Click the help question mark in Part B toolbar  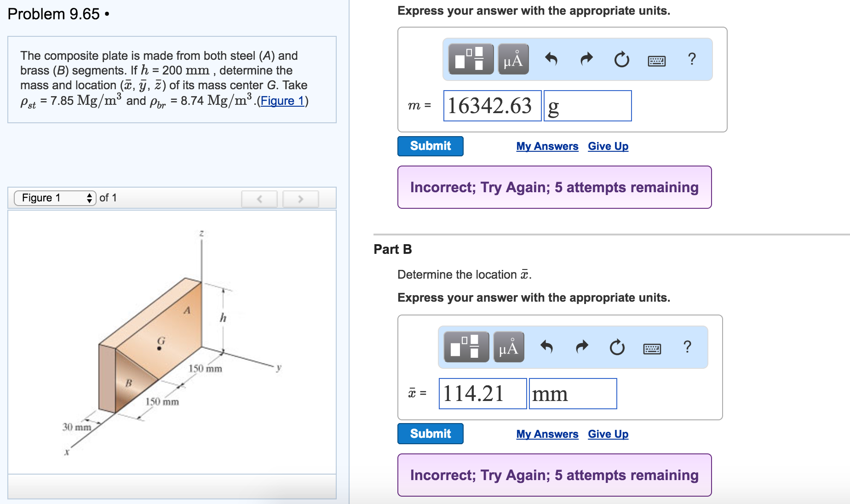687,348
